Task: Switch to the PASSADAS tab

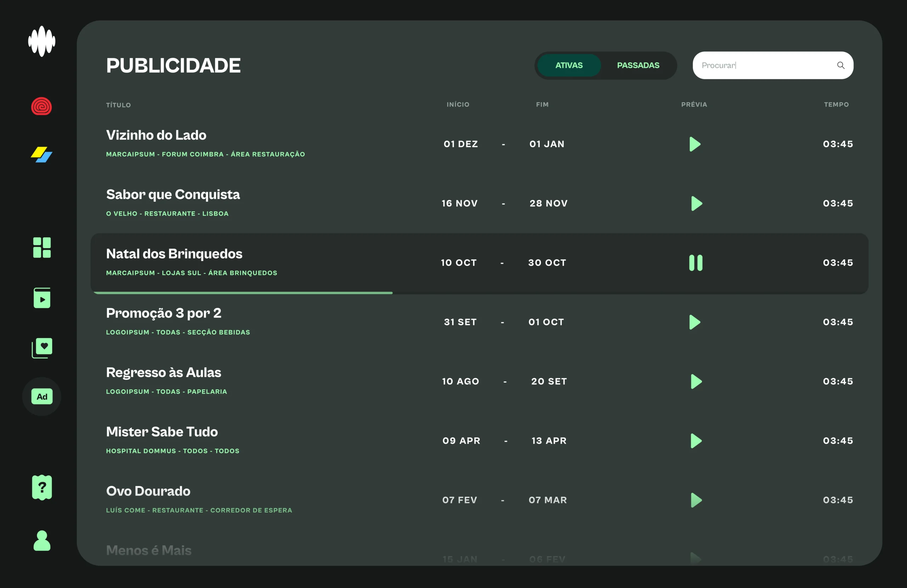Action: pyautogui.click(x=638, y=65)
